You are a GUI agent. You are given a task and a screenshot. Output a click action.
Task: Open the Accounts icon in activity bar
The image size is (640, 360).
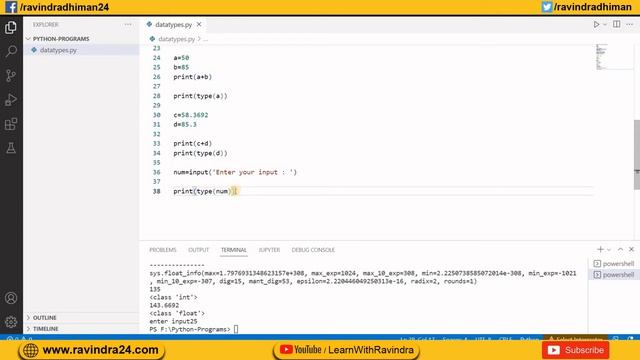tap(11, 298)
